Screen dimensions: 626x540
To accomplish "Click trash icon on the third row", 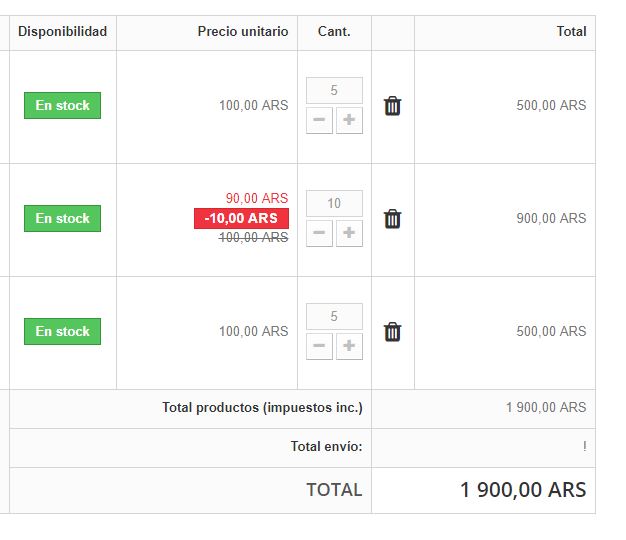I will point(392,332).
